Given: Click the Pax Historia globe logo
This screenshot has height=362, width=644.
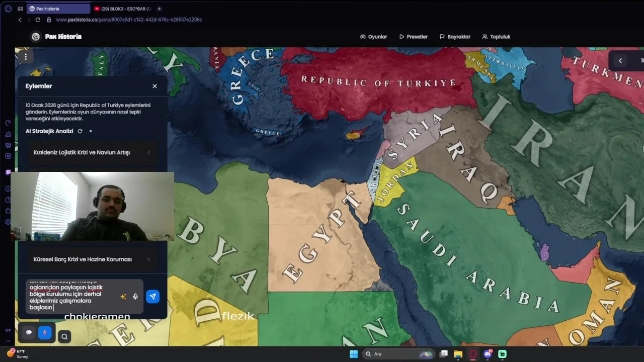Looking at the screenshot, I should tap(35, 36).
